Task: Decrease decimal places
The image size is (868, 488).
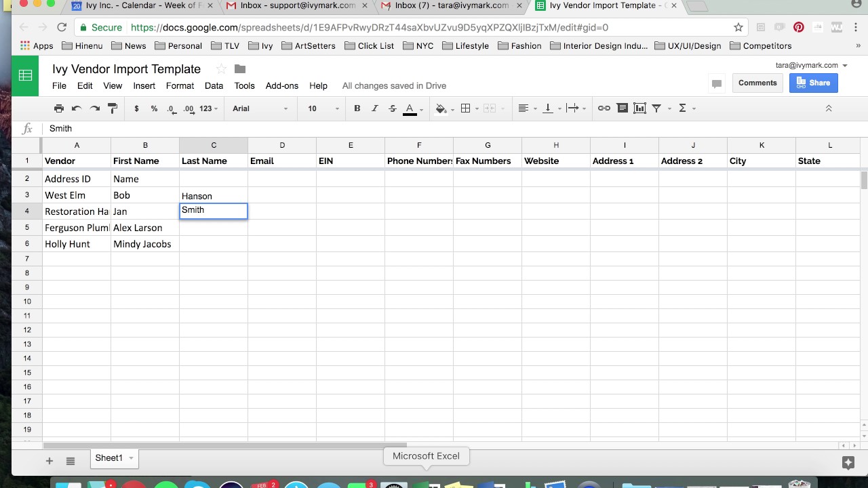Action: tap(172, 108)
